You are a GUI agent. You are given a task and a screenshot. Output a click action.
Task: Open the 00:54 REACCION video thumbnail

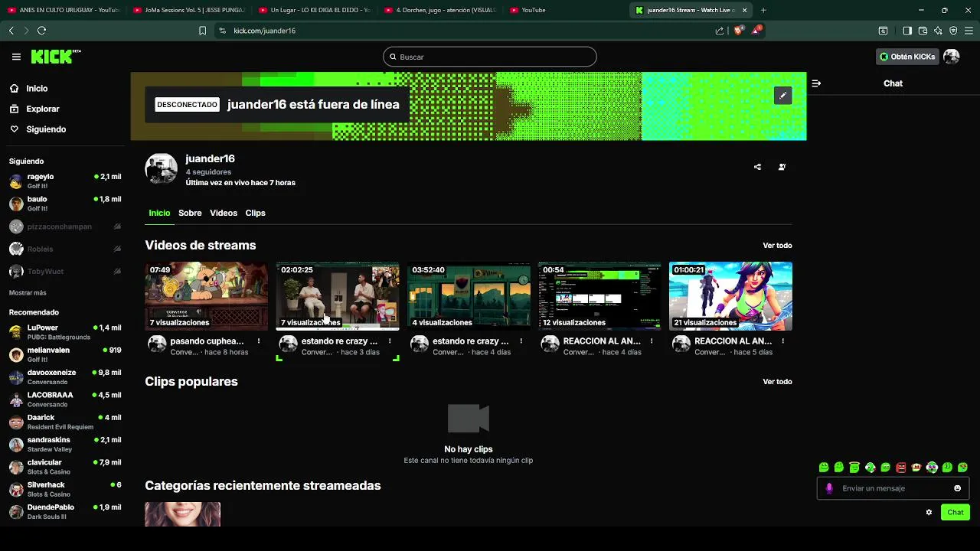(x=599, y=296)
